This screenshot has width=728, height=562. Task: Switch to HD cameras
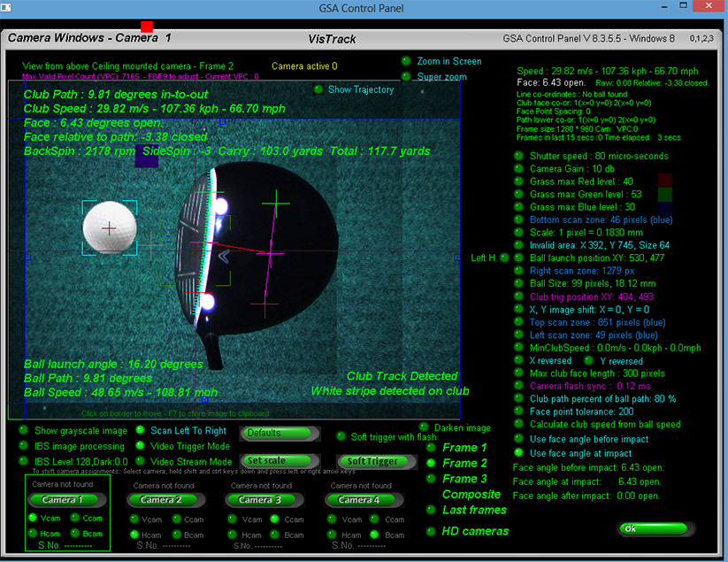[x=432, y=531]
